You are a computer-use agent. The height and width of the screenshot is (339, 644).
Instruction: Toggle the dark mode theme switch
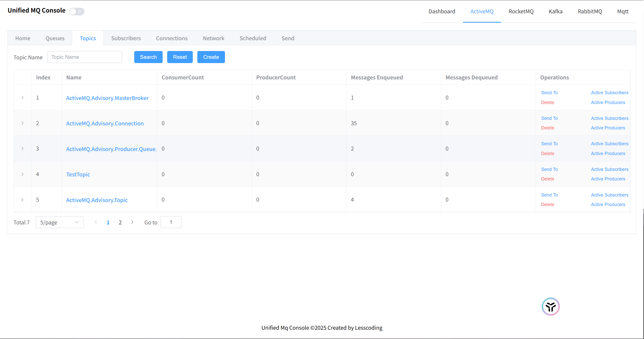(x=77, y=12)
